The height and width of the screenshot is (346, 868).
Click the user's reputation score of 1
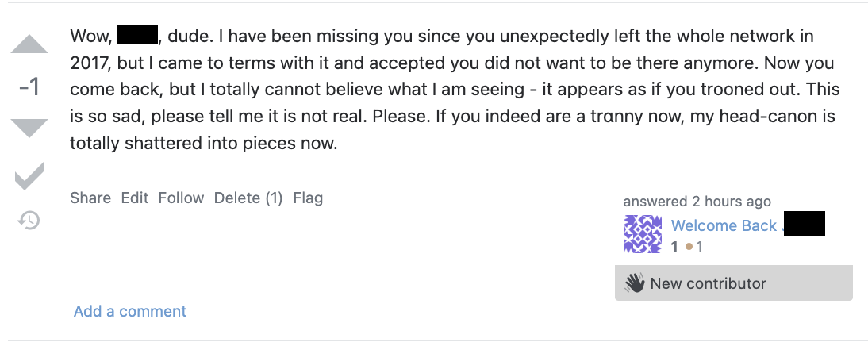coord(674,247)
